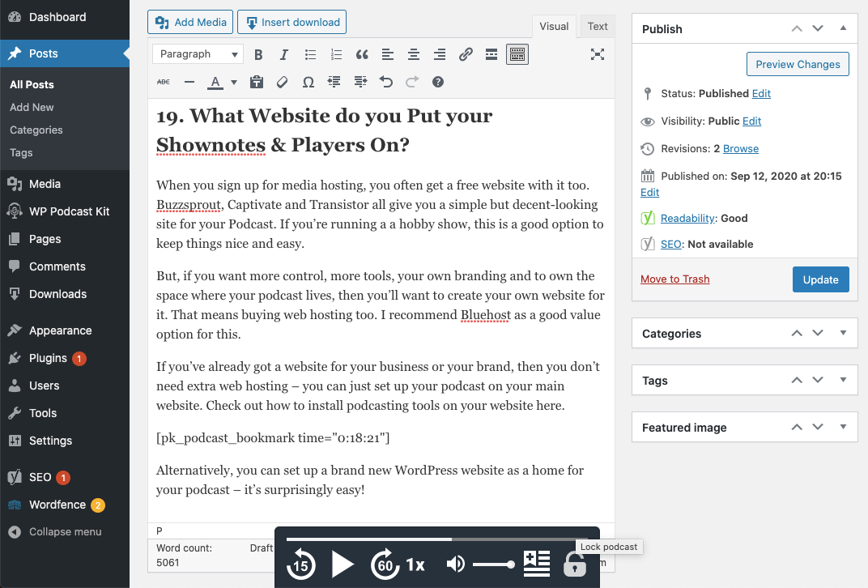Click the podcast playback progress bar
This screenshot has height=588, width=868.
pos(435,539)
